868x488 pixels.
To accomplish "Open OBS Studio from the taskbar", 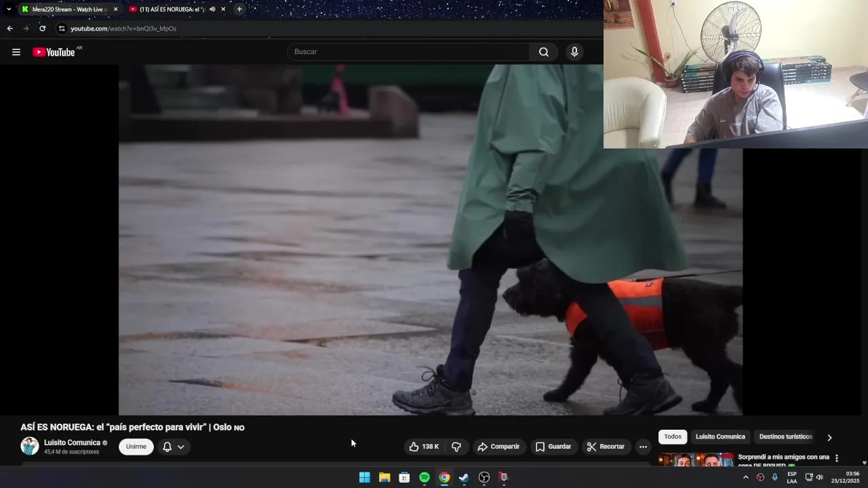I will (x=484, y=477).
